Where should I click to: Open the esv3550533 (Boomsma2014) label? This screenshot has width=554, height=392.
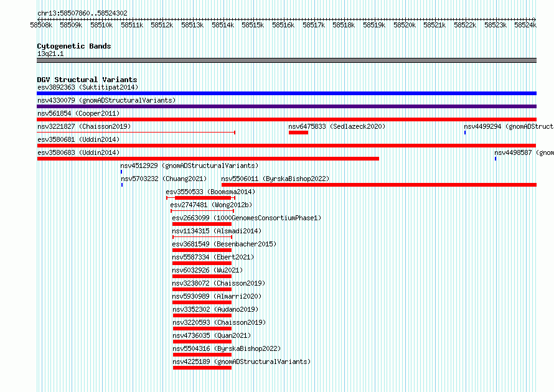click(x=210, y=192)
